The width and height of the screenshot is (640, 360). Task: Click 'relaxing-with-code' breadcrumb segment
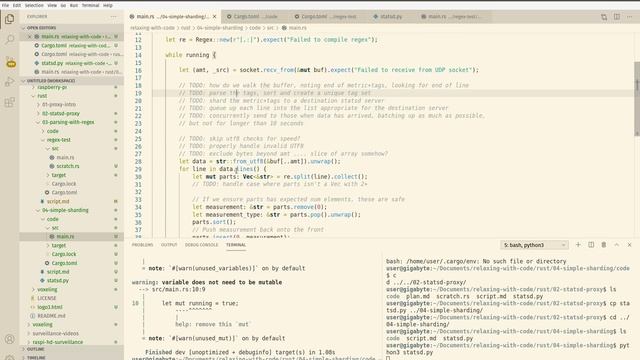click(x=152, y=28)
